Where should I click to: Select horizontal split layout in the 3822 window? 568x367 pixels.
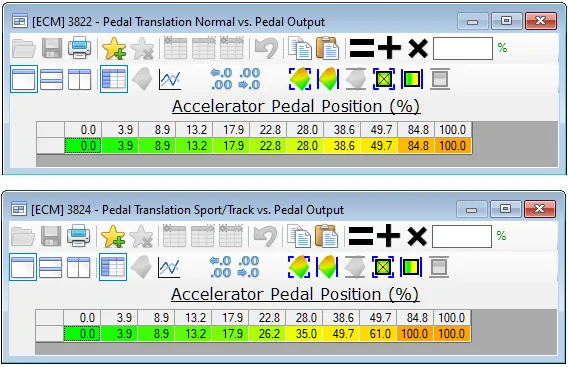click(x=51, y=79)
